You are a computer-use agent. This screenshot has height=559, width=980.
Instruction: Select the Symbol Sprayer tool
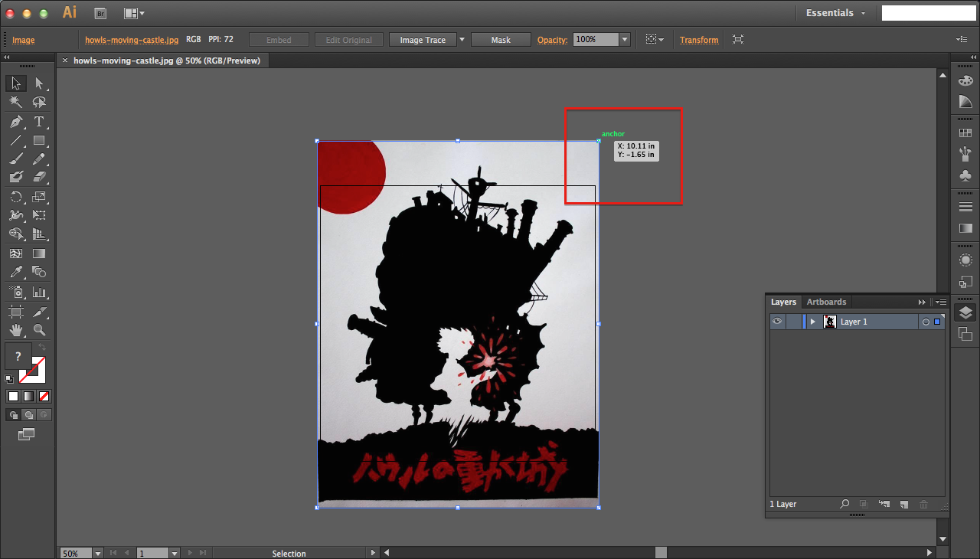click(16, 293)
